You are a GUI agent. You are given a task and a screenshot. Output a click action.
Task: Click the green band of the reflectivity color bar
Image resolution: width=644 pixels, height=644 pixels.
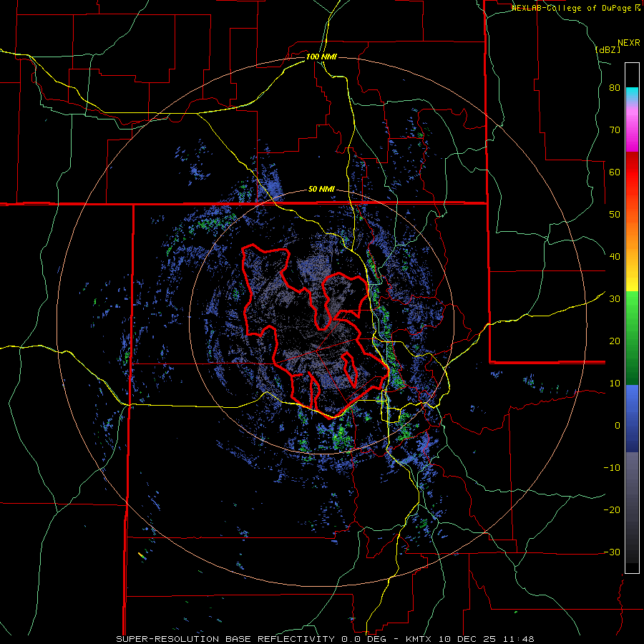(632, 338)
